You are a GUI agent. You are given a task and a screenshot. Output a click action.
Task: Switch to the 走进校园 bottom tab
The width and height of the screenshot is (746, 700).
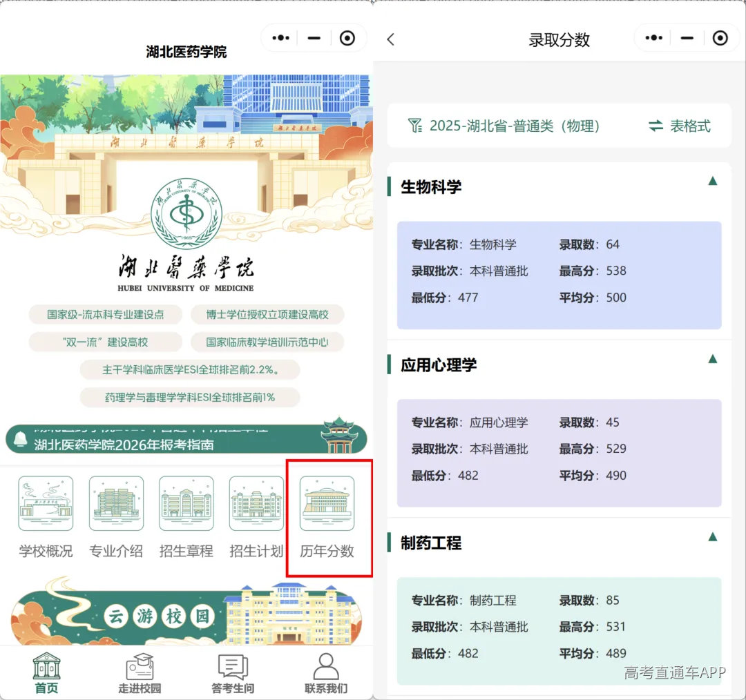tap(140, 673)
